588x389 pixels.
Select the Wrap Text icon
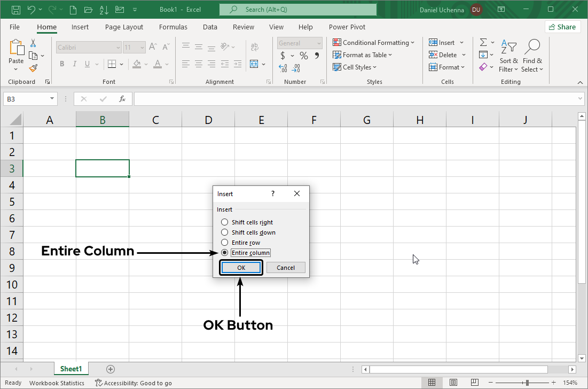point(255,46)
